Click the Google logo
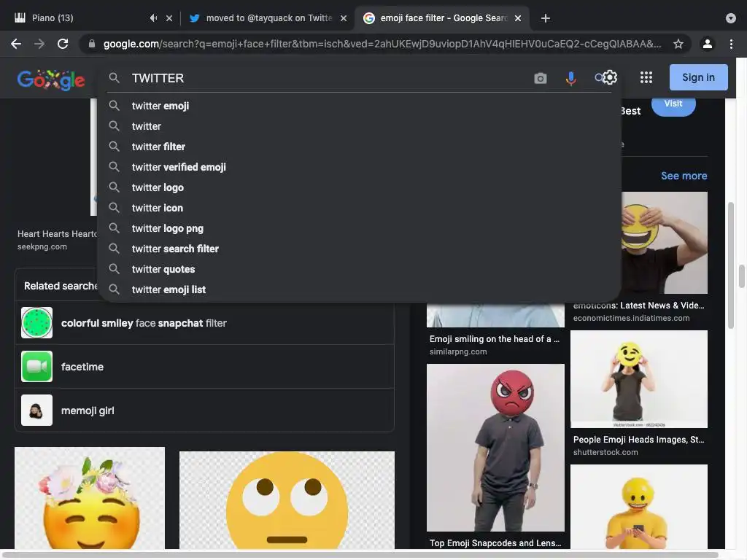This screenshot has width=747, height=560. click(x=51, y=79)
